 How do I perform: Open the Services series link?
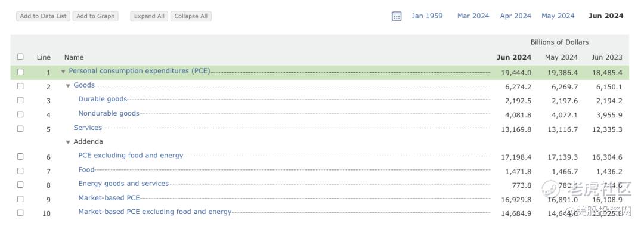88,128
